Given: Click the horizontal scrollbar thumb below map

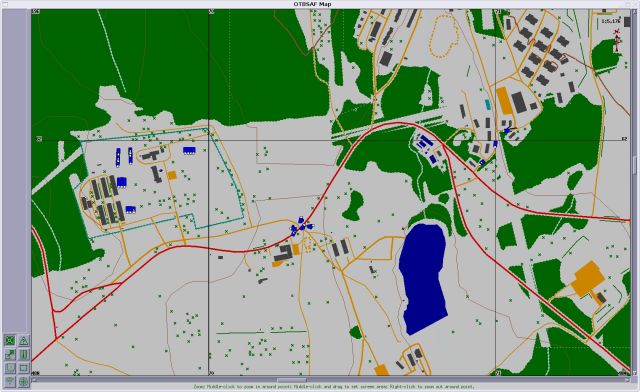Looking at the screenshot, I should click(292, 381).
